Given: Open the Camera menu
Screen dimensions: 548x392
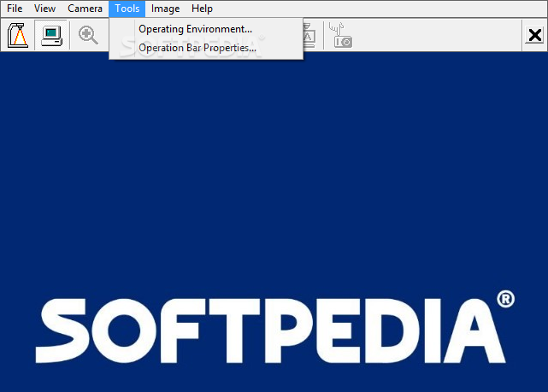Looking at the screenshot, I should point(85,9).
